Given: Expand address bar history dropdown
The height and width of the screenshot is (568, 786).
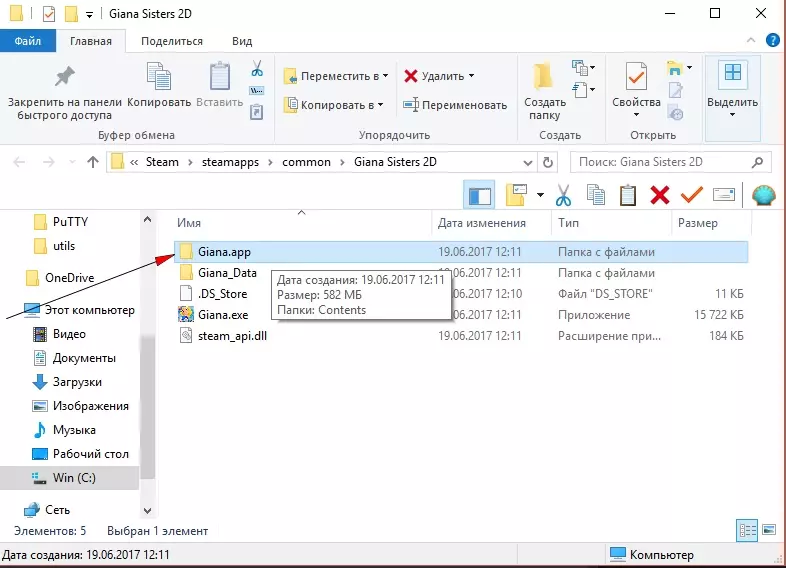Looking at the screenshot, I should pyautogui.click(x=527, y=162).
